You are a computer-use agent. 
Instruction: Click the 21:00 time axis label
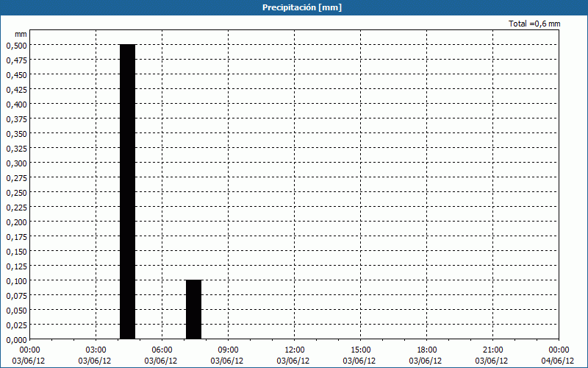pos(492,350)
